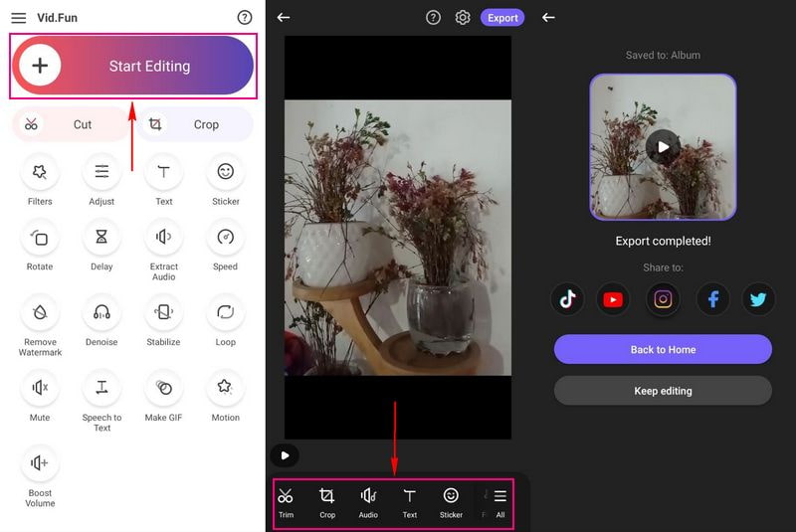
Task: Select Sticker in the bottom toolbar
Action: pyautogui.click(x=451, y=503)
